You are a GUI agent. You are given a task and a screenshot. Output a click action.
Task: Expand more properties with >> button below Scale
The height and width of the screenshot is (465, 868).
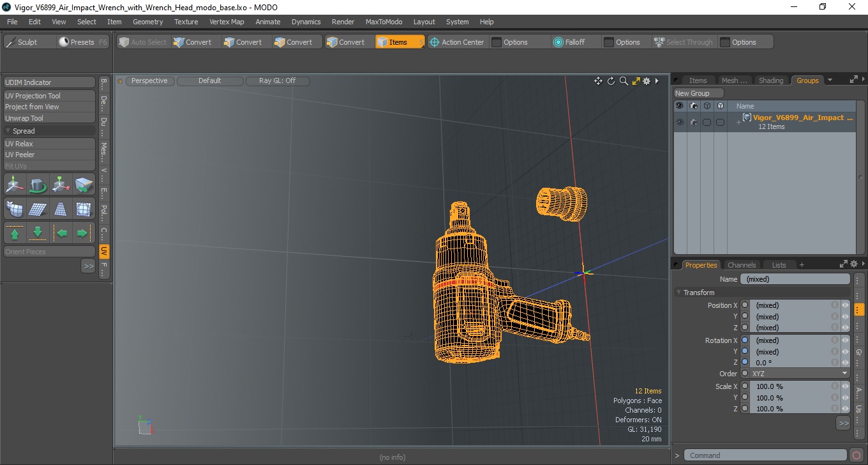[x=843, y=423]
